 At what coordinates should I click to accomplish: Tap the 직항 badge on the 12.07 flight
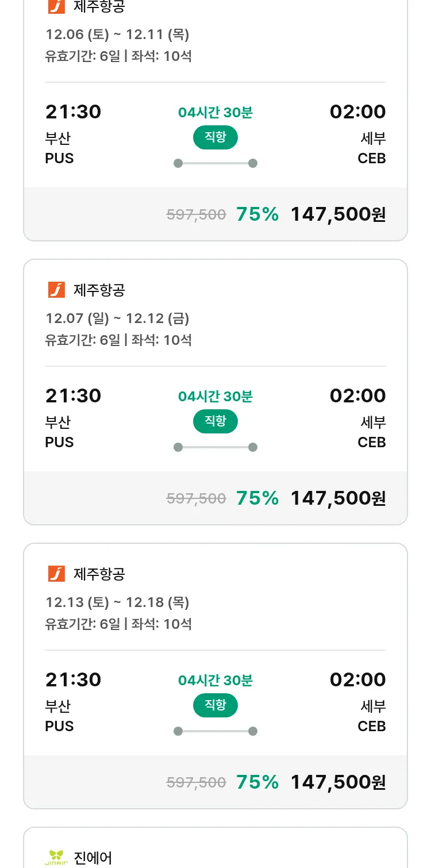tap(215, 421)
